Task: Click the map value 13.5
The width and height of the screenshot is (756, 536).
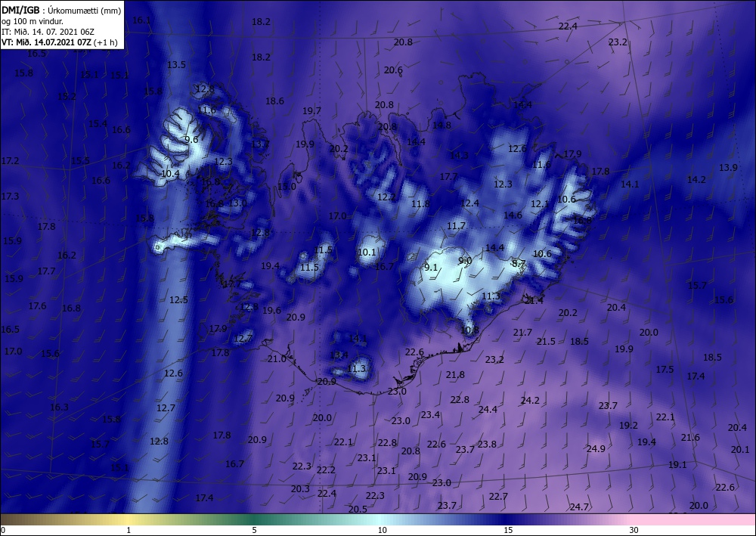Action: click(176, 64)
